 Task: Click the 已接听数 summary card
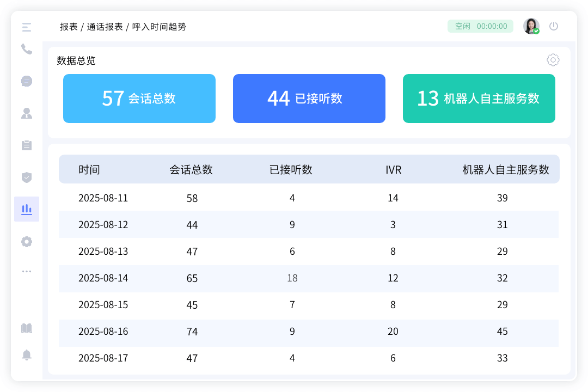coord(309,99)
